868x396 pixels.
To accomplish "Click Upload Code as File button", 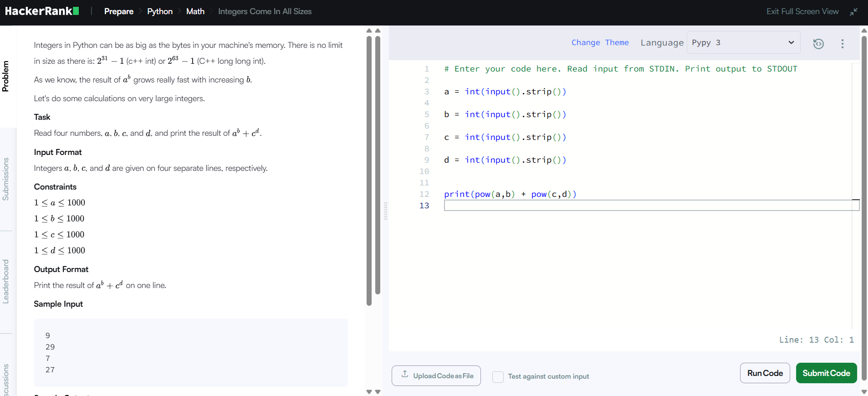I will pyautogui.click(x=436, y=376).
